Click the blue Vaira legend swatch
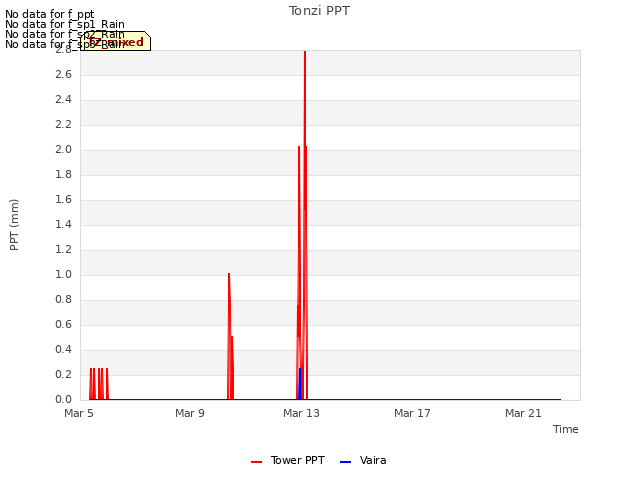 (345, 462)
